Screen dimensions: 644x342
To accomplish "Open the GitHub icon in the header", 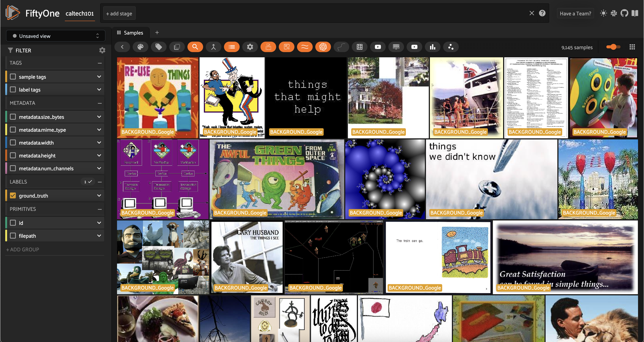I will tap(624, 13).
